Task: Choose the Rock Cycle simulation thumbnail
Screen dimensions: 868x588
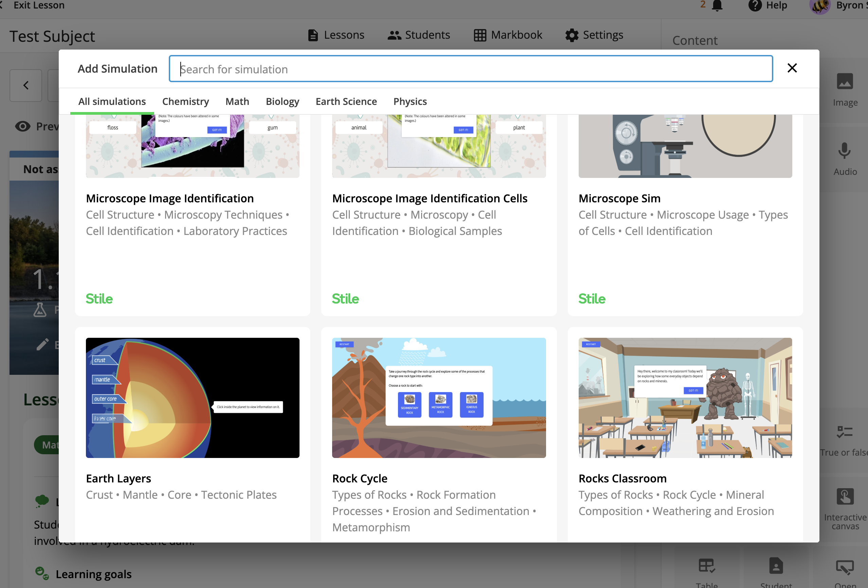Action: (438, 398)
